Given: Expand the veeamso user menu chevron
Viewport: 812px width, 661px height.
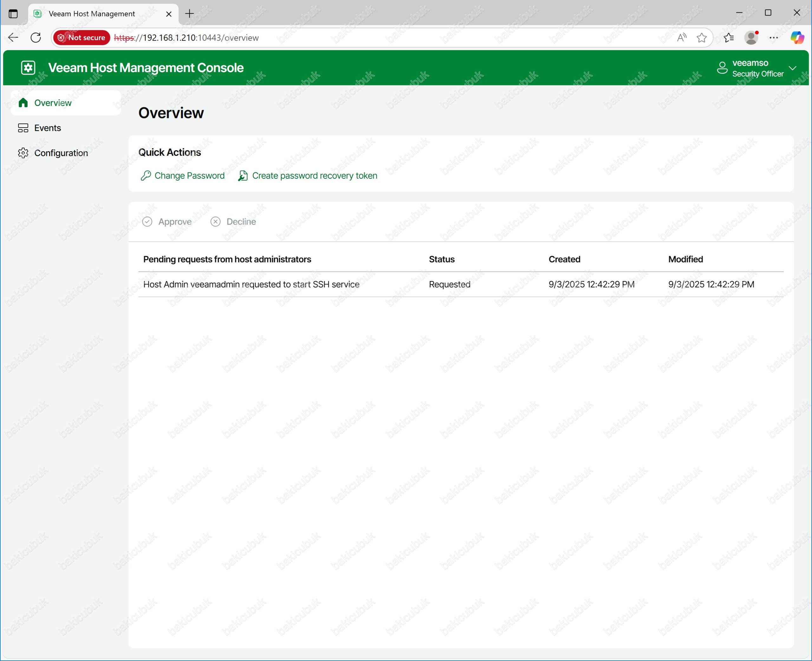Looking at the screenshot, I should click(x=793, y=68).
